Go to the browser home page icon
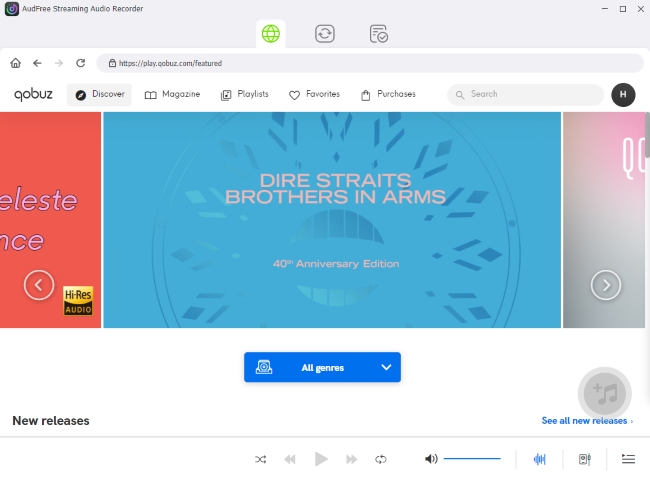The image size is (650, 481). click(15, 63)
